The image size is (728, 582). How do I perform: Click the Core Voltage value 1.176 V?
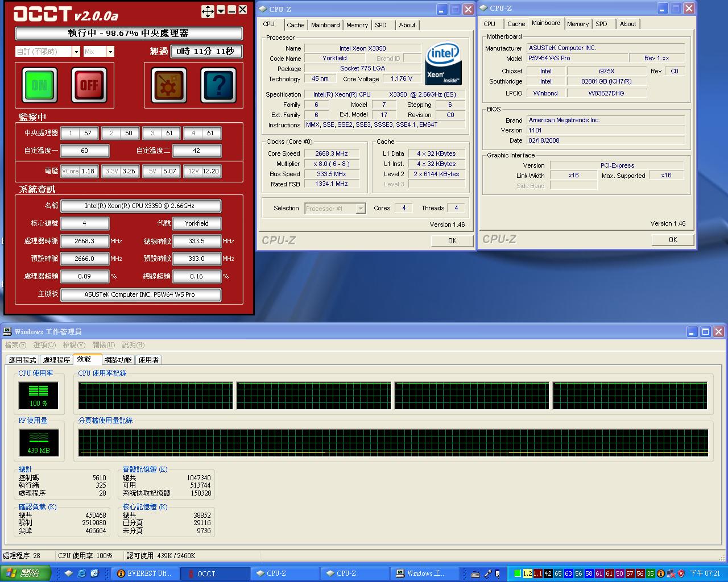pyautogui.click(x=402, y=78)
